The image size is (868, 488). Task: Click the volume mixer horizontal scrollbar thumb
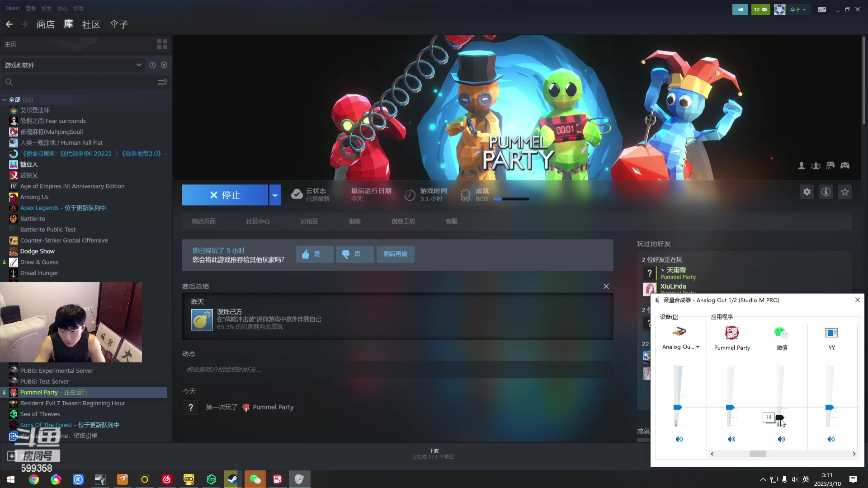tap(758, 454)
